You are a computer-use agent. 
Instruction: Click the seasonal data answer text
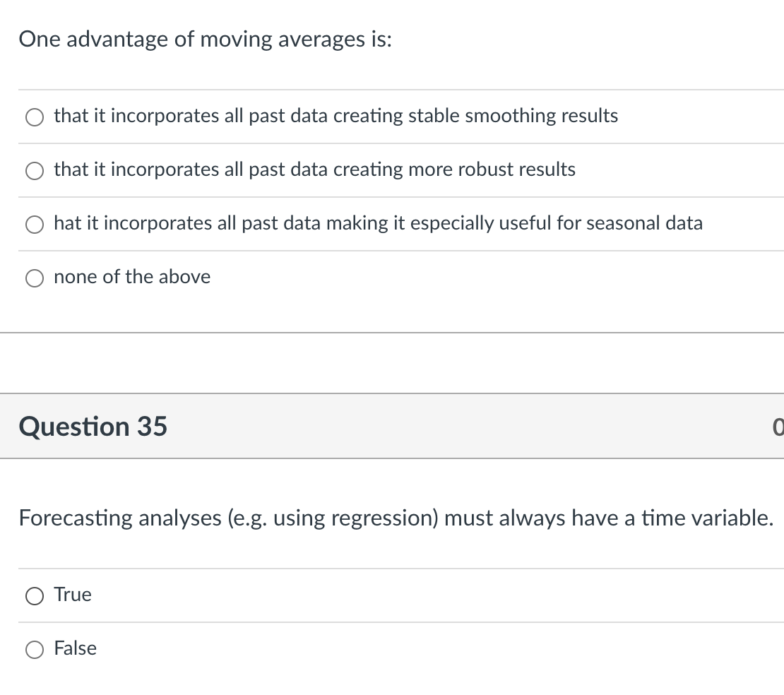pos(379,223)
